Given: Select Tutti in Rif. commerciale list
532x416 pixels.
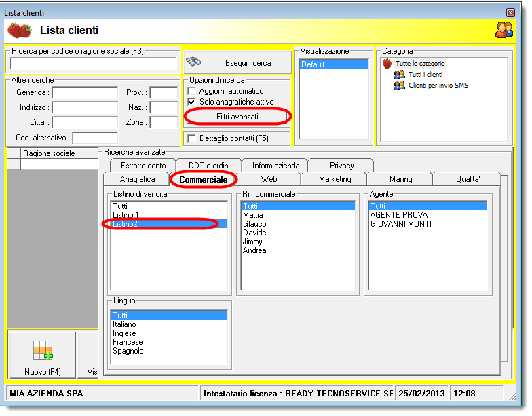Looking at the screenshot, I should point(298,206).
